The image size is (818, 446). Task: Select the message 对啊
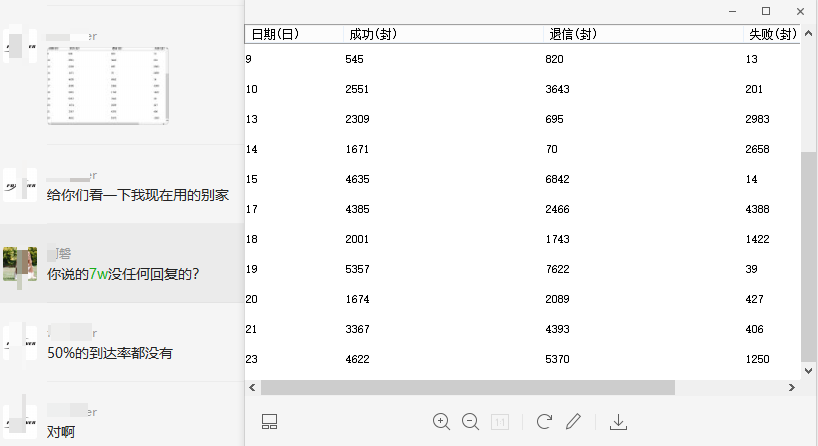tap(61, 432)
